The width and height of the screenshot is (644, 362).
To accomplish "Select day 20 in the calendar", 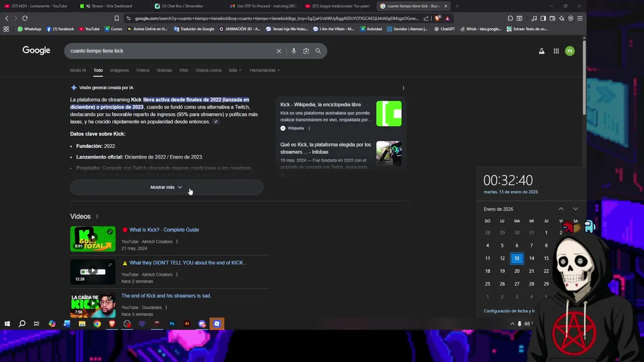I will coord(517,271).
